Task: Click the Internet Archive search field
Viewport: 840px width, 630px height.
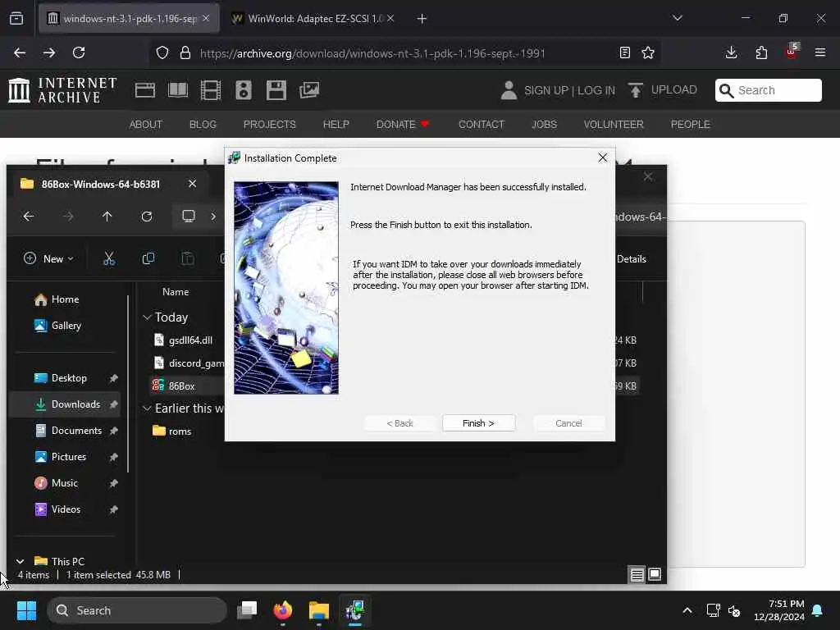Action: [768, 90]
